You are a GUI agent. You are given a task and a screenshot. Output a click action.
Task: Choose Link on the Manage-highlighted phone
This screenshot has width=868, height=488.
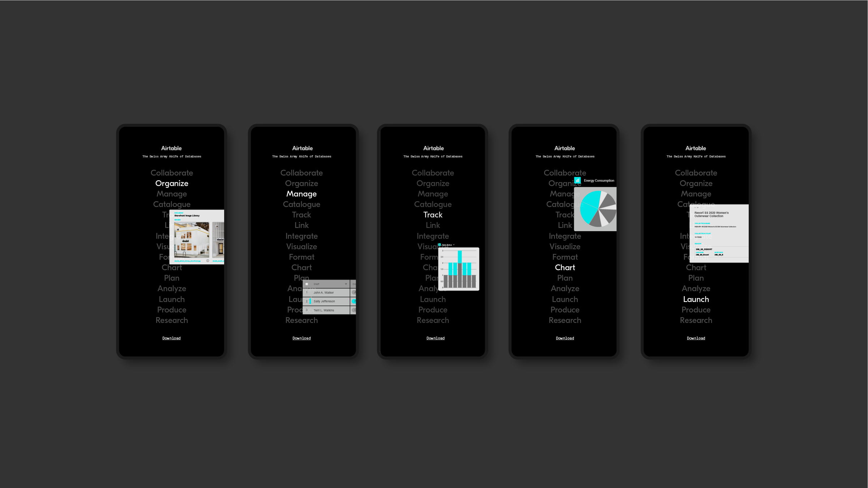(302, 225)
